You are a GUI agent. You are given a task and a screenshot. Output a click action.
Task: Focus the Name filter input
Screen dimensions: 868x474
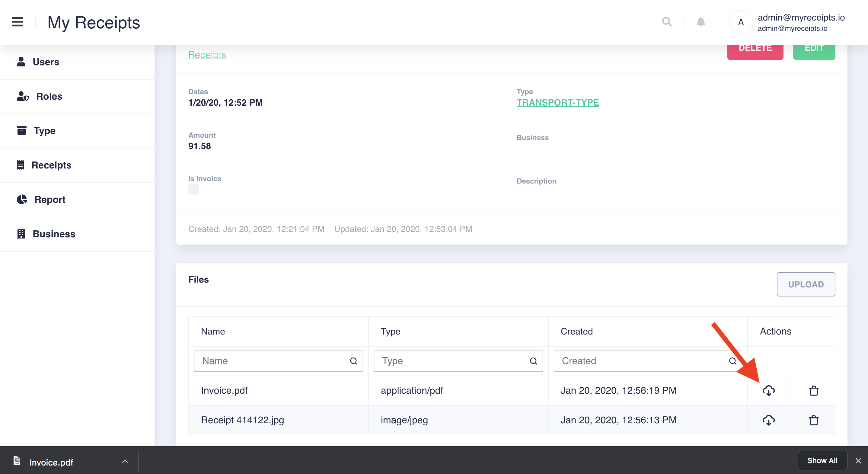click(x=278, y=361)
